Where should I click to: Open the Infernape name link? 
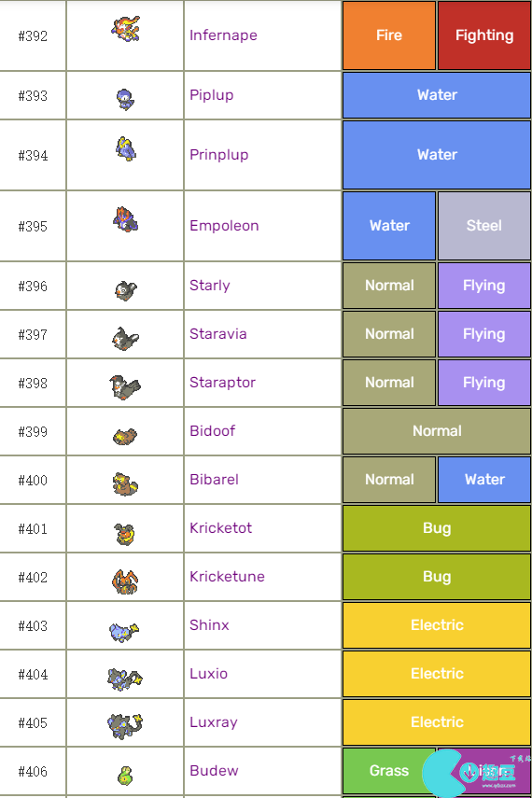(223, 35)
